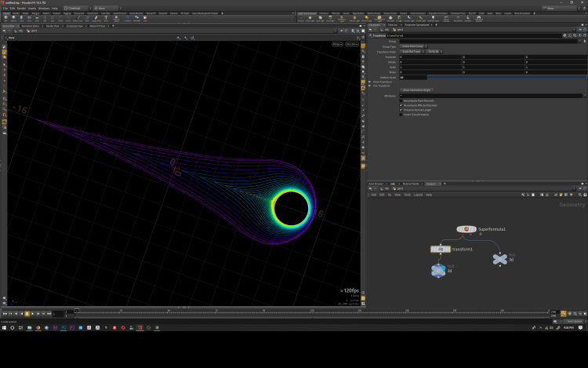Click the Windows Start button
This screenshot has width=588, height=368.
tap(4, 328)
